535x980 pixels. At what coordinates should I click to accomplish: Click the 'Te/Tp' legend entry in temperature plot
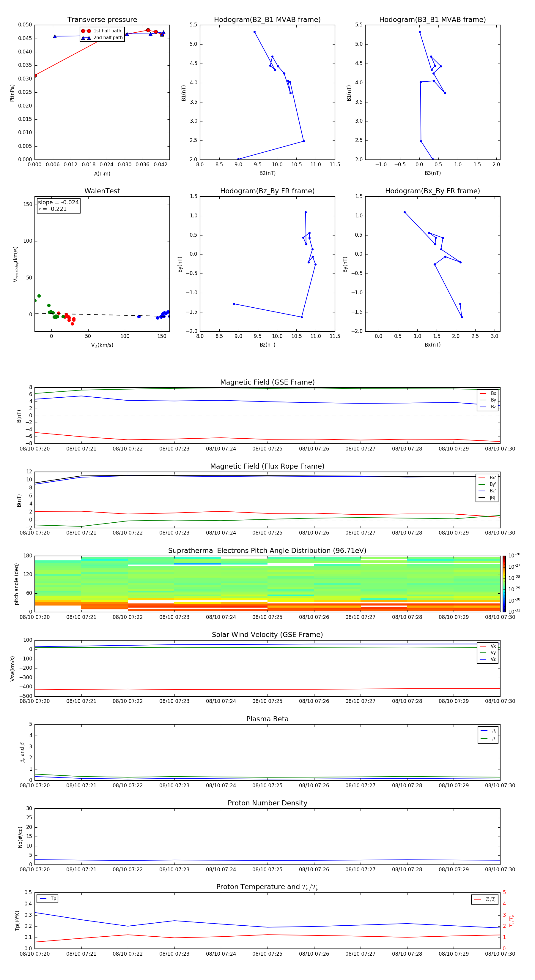tap(485, 899)
